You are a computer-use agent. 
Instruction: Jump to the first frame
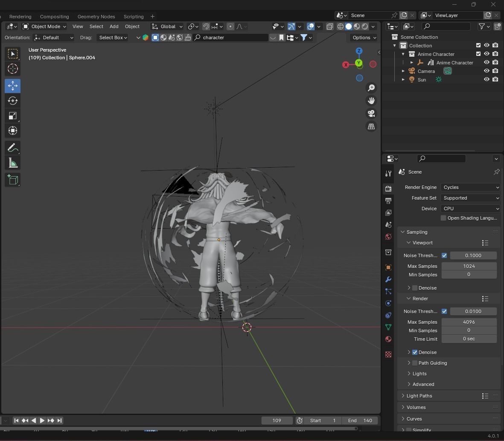pyautogui.click(x=16, y=421)
